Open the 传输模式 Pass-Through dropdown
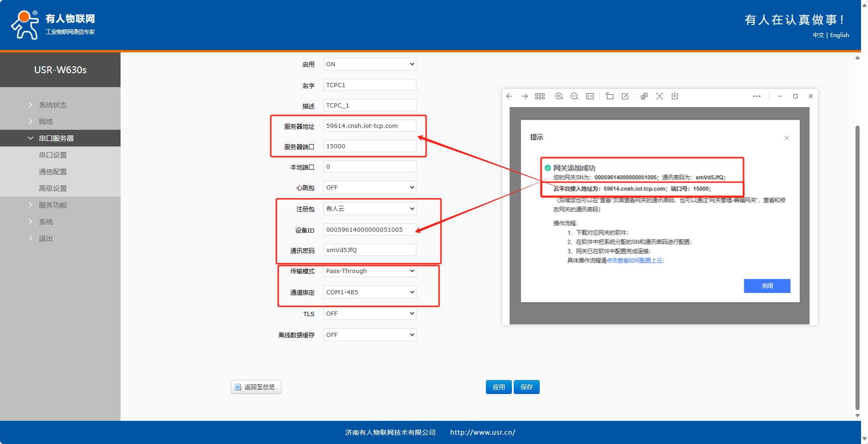868x444 pixels. pos(370,271)
